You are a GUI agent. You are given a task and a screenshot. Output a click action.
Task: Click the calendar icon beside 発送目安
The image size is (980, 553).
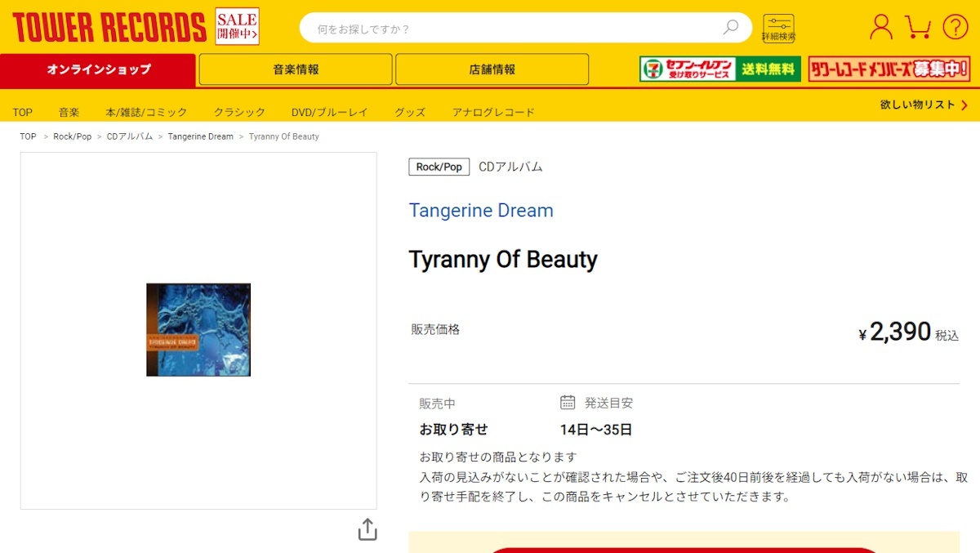coord(568,402)
